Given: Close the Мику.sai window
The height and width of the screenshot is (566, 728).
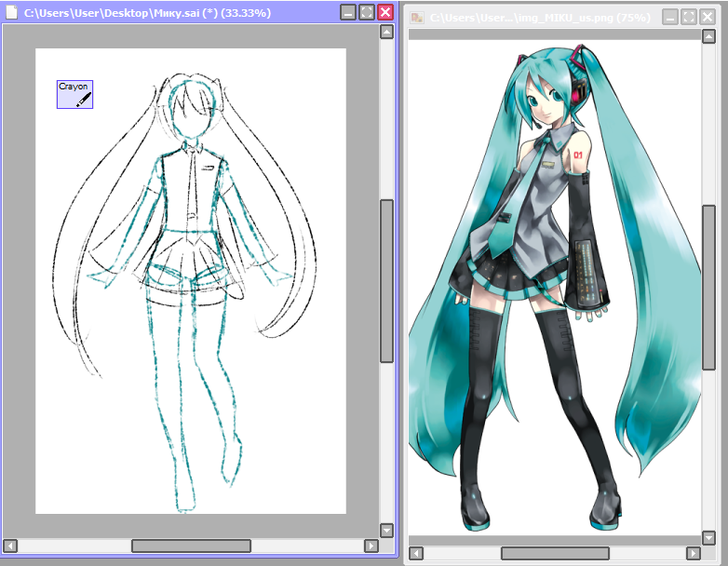Looking at the screenshot, I should 385,12.
